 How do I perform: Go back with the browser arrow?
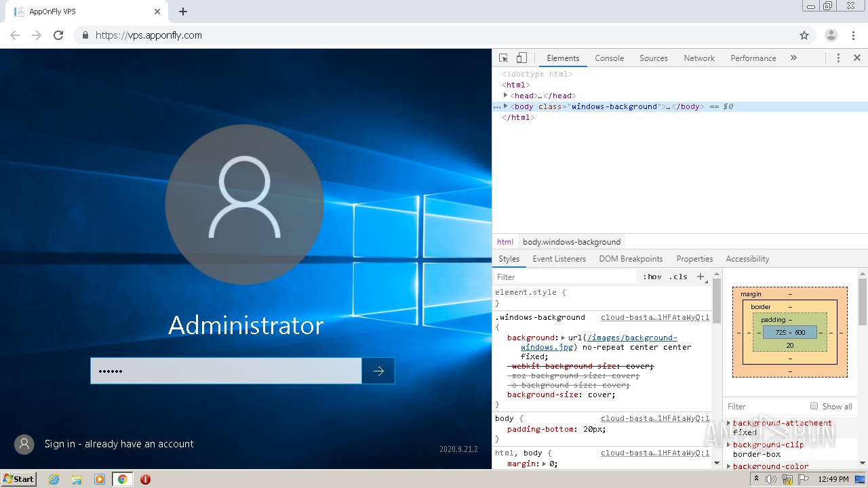tap(15, 35)
